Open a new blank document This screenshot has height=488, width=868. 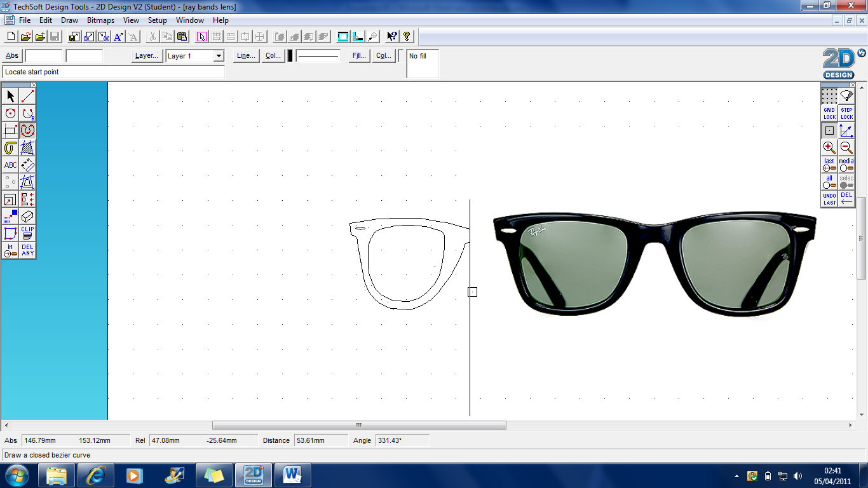pyautogui.click(x=10, y=36)
